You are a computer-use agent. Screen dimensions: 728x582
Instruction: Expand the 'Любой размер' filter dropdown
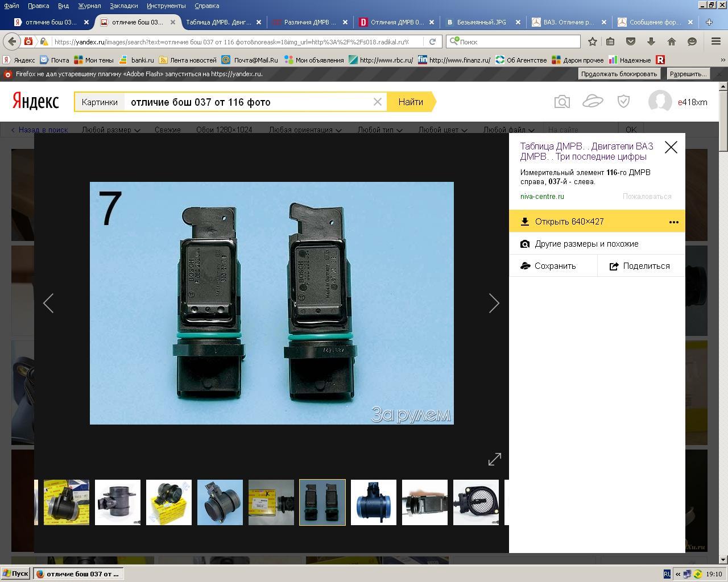coord(110,130)
